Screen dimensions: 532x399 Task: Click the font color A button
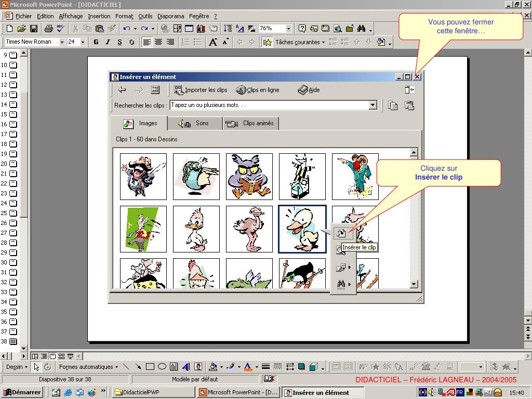coord(248,367)
